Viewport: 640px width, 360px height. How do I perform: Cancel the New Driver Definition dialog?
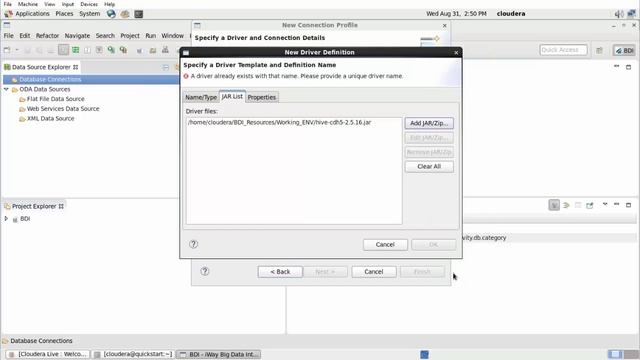click(385, 244)
